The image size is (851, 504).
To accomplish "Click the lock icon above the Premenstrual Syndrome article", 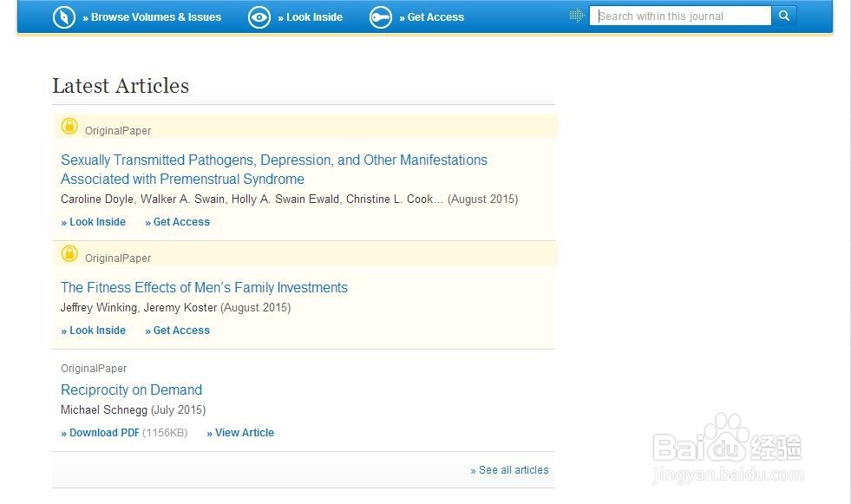I will pyautogui.click(x=69, y=127).
